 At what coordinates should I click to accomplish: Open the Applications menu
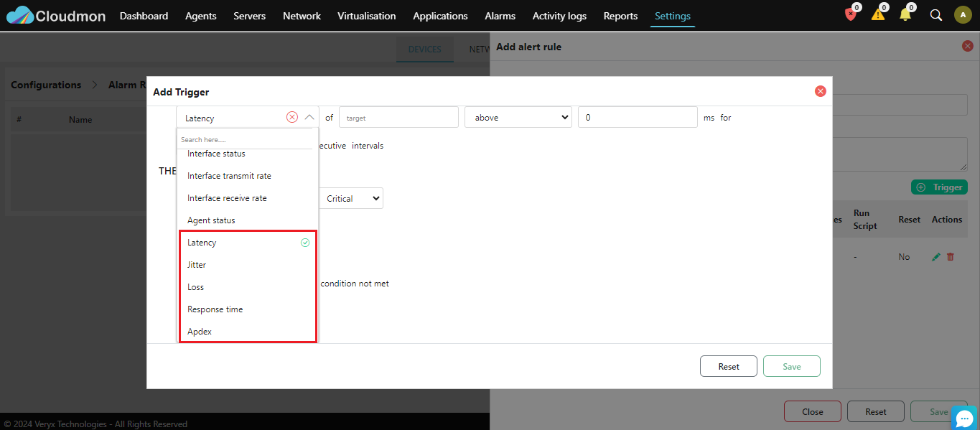(440, 16)
